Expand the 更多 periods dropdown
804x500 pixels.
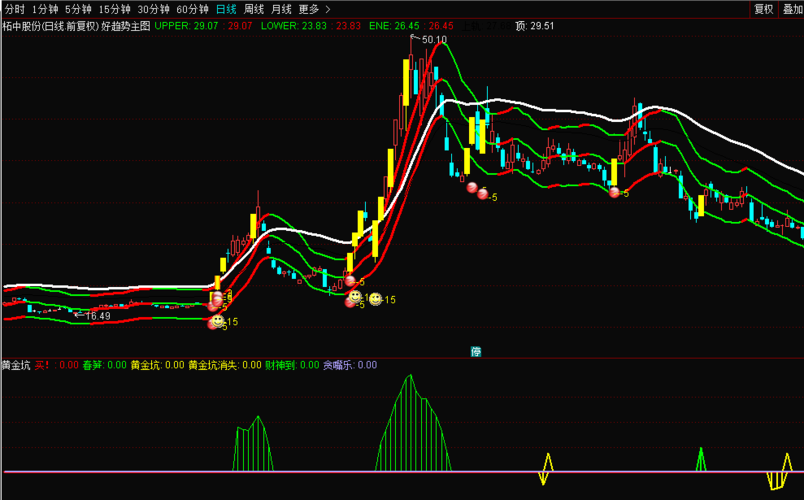tap(312, 9)
